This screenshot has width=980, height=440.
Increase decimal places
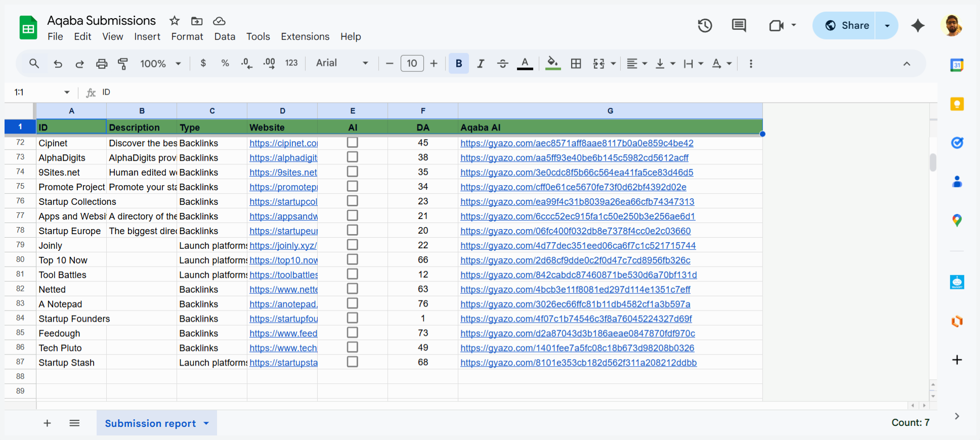tap(269, 63)
